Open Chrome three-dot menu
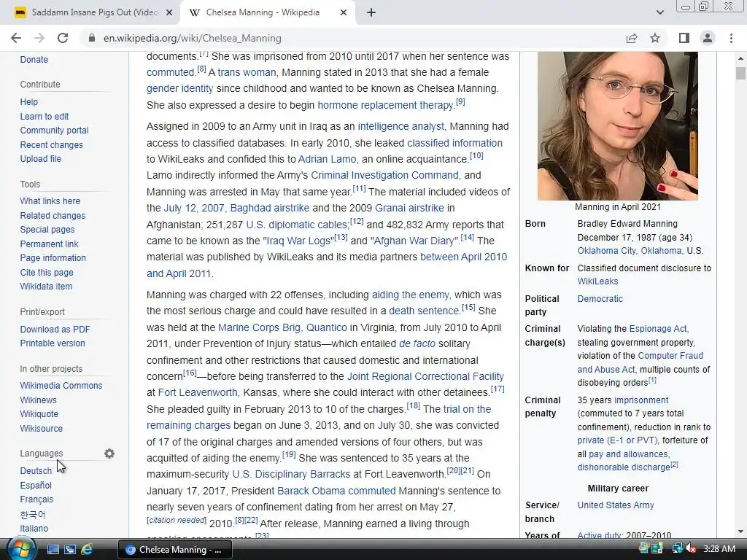The width and height of the screenshot is (747, 560). 731,38
